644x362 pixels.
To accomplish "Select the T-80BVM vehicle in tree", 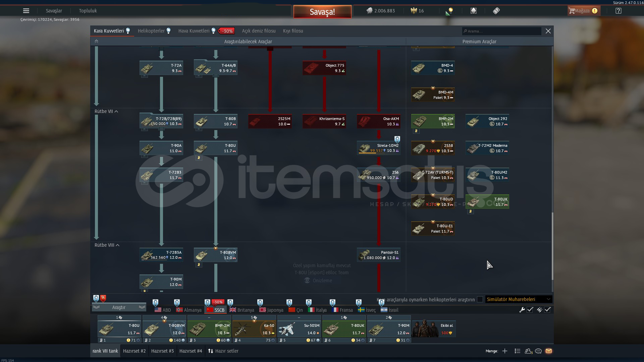I will click(216, 255).
